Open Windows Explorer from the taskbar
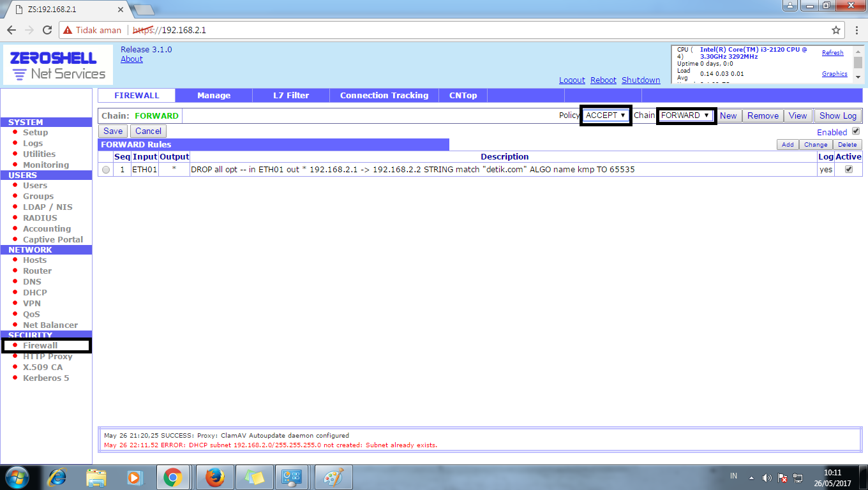Viewport: 868px width, 490px height. [97, 477]
